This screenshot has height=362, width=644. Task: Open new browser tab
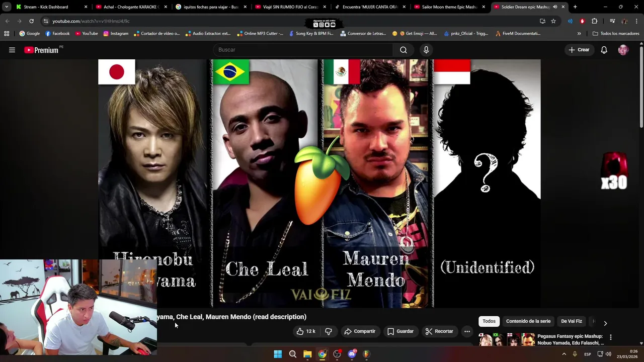(575, 7)
